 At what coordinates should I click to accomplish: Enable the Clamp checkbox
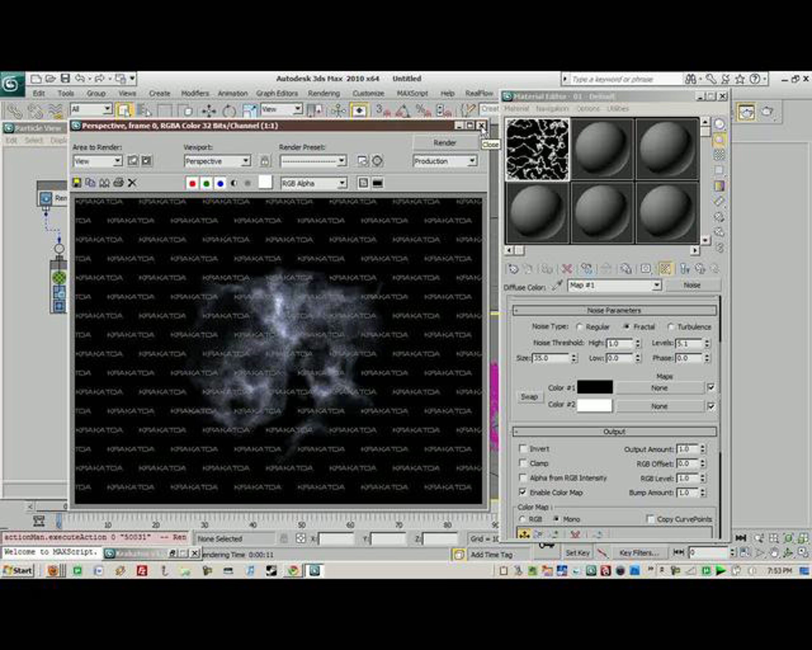[x=523, y=463]
